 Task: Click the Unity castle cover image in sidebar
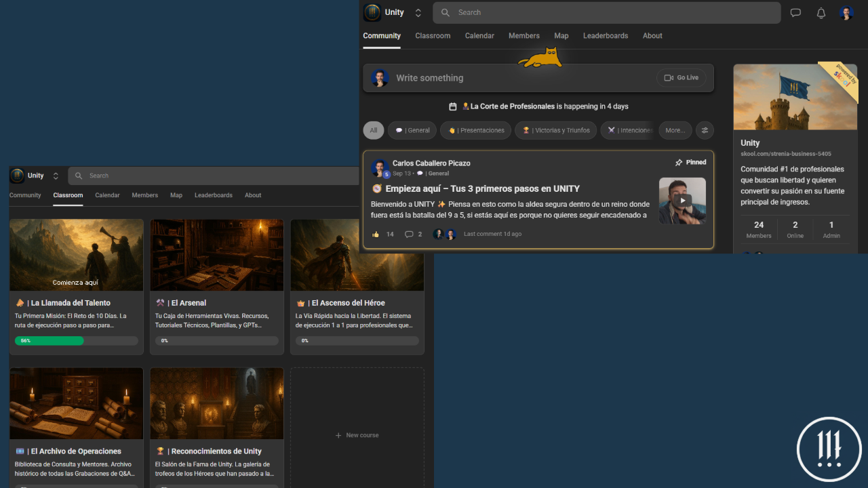click(x=795, y=97)
